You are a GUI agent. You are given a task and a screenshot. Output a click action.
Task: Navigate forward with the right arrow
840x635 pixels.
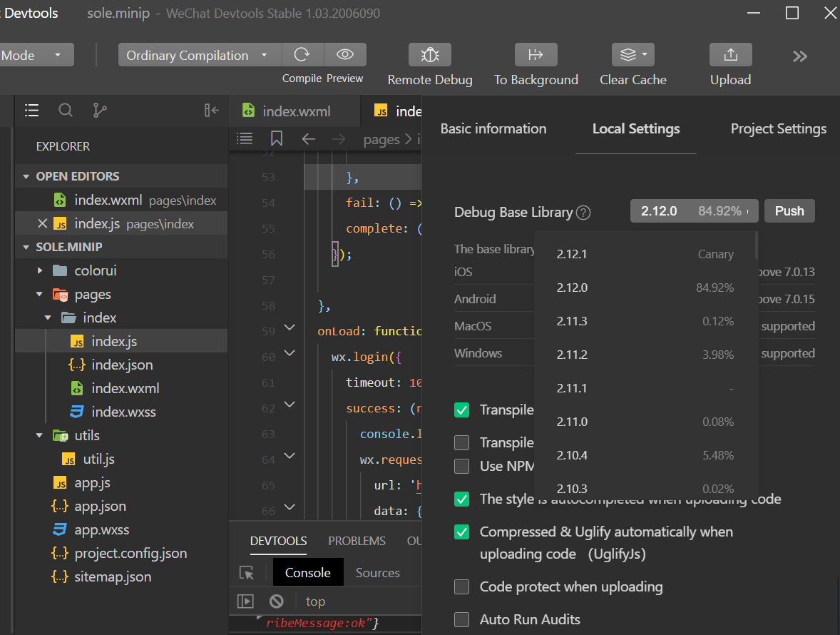(339, 139)
